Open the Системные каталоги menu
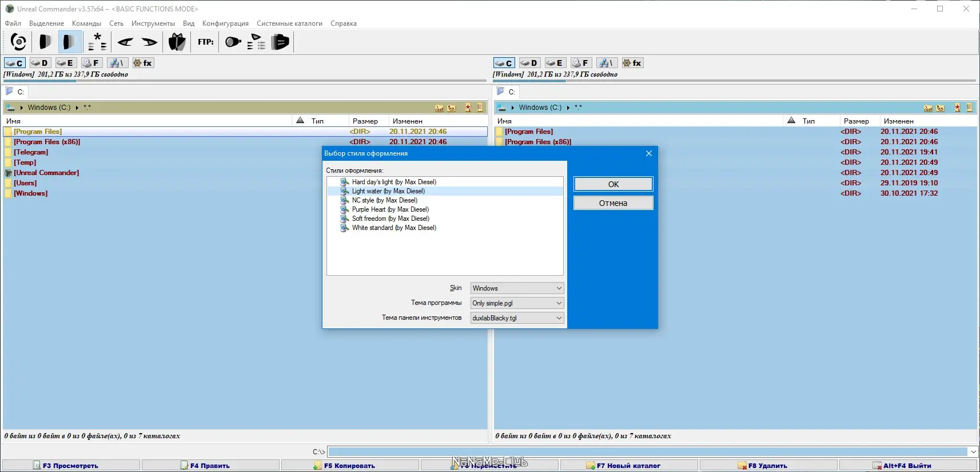 pyautogui.click(x=289, y=23)
